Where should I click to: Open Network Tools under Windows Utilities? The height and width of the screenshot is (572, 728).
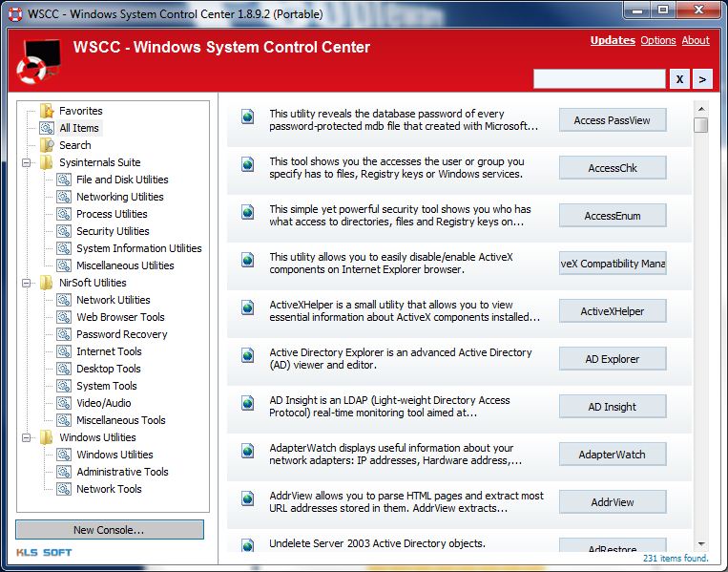point(109,489)
